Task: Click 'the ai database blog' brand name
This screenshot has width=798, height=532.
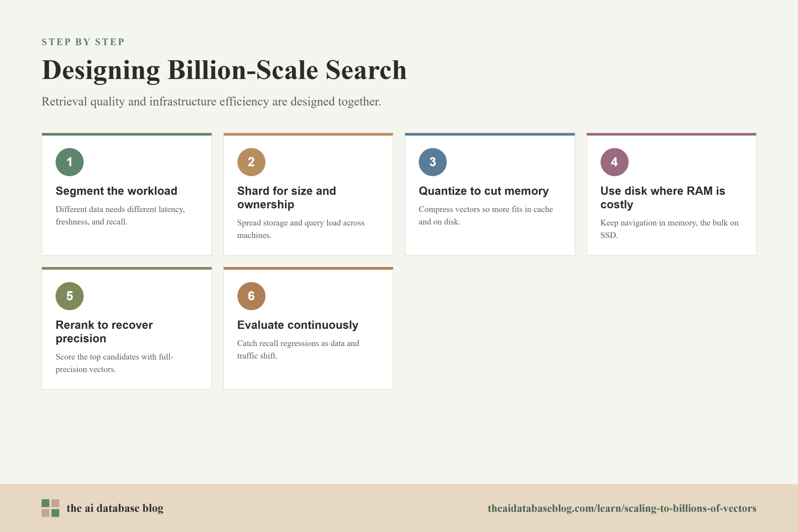Action: coord(115,508)
